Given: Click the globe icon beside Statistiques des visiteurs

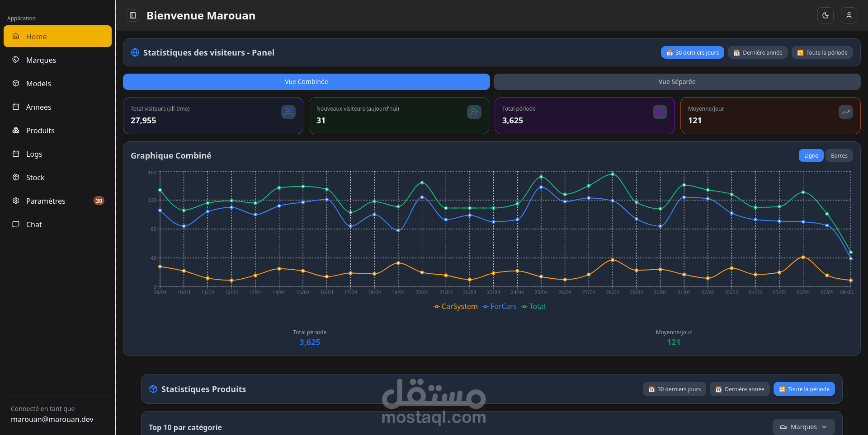Looking at the screenshot, I should pos(135,52).
